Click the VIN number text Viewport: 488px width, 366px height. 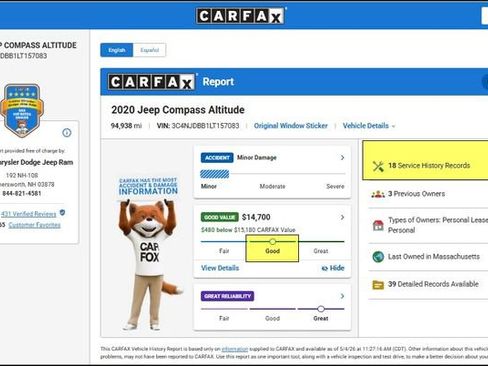tap(198, 126)
